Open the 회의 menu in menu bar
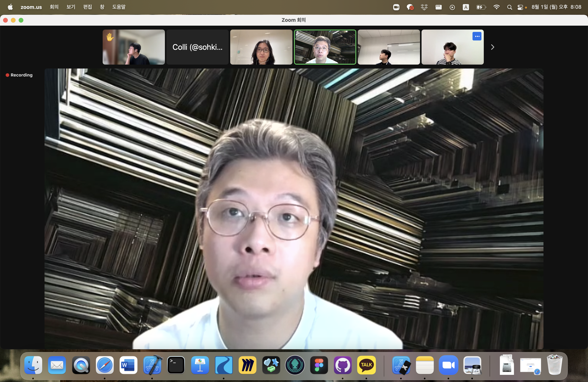588x382 pixels. coord(54,7)
